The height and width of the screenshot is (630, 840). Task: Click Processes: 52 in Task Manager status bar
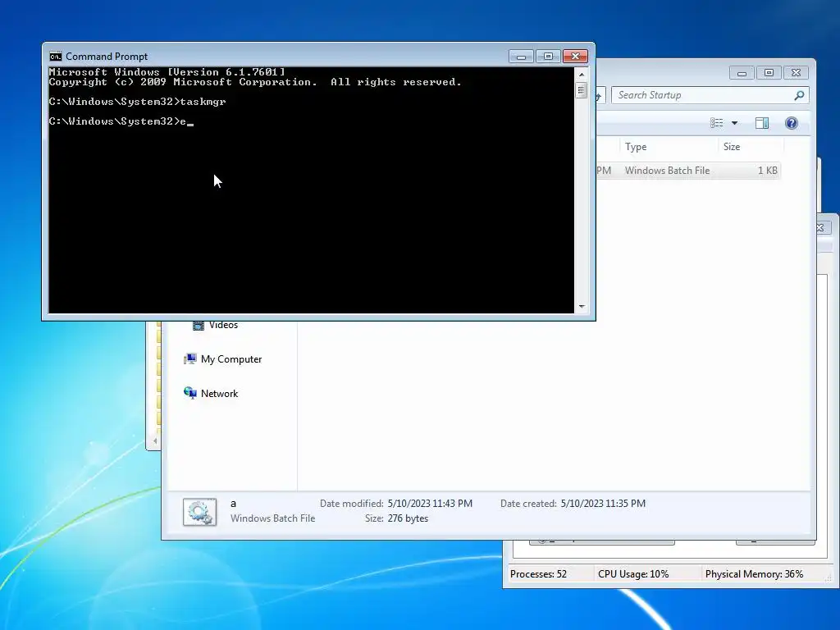(538, 574)
